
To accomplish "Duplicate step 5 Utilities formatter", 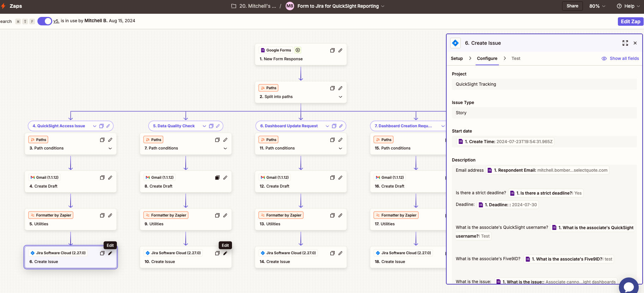I will pyautogui.click(x=102, y=215).
